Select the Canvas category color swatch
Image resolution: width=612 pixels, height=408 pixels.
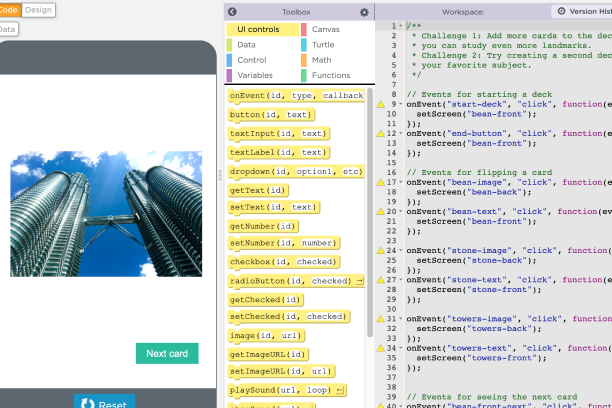pos(304,30)
